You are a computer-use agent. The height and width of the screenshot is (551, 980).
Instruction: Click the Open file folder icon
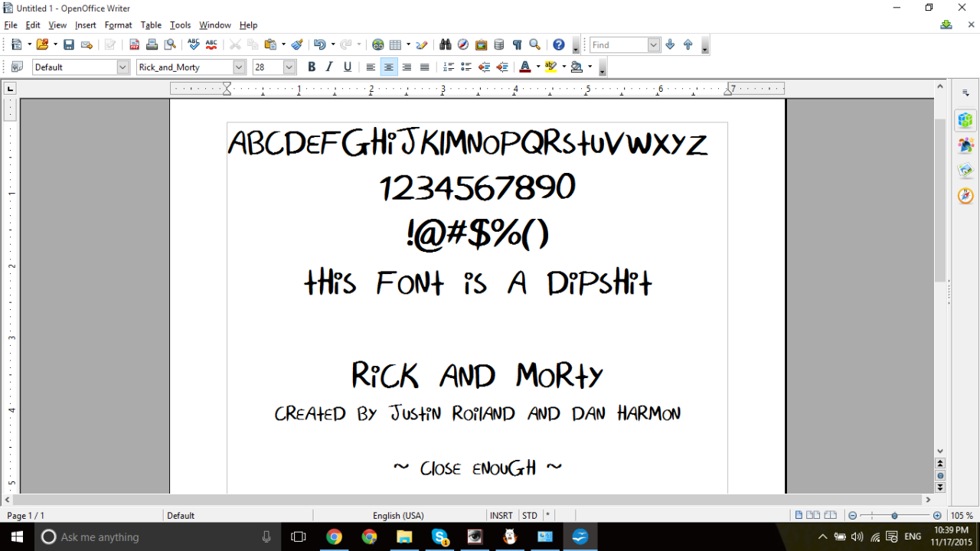click(x=42, y=45)
